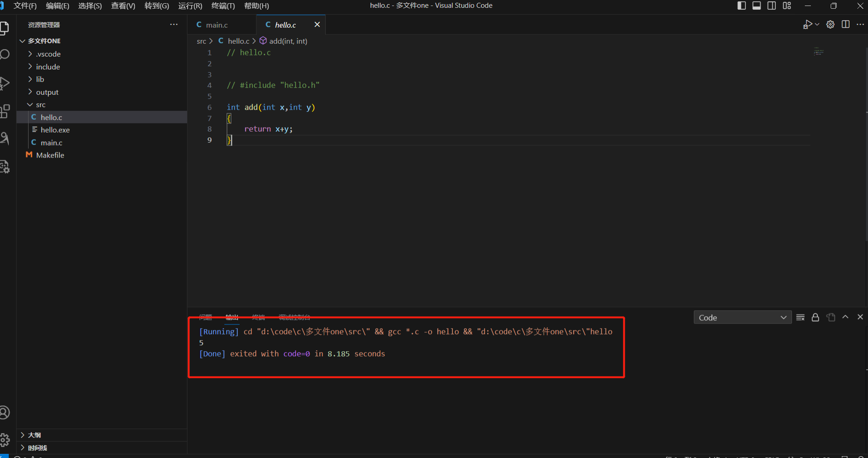Expand the lib folder
This screenshot has width=868, height=458.
pyautogui.click(x=101, y=79)
